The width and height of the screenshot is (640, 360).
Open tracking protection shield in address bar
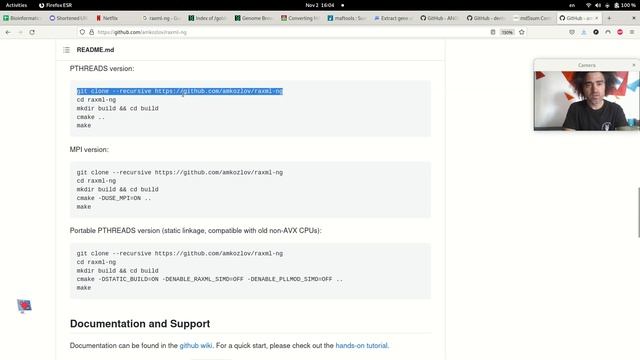coord(82,32)
